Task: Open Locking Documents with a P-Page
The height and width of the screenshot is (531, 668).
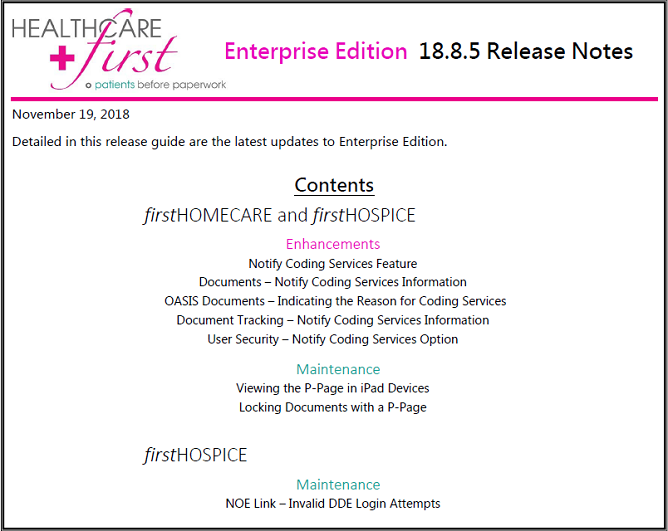Action: click(333, 407)
